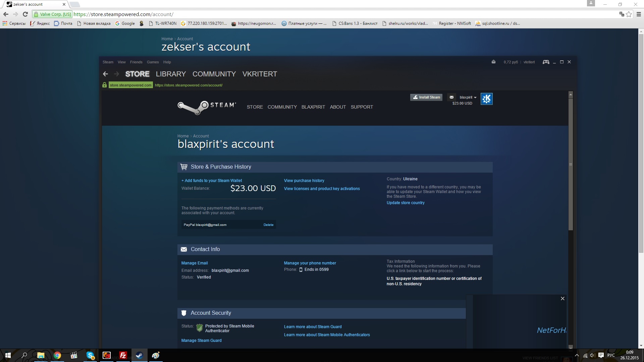Click the Steam client forward arrow
Viewport: 644px width, 362px height.
point(116,74)
